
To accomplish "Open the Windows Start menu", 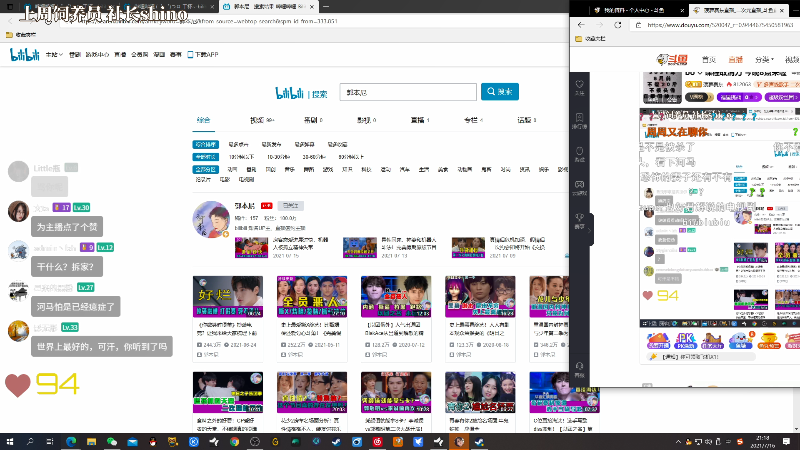I will [x=10, y=442].
